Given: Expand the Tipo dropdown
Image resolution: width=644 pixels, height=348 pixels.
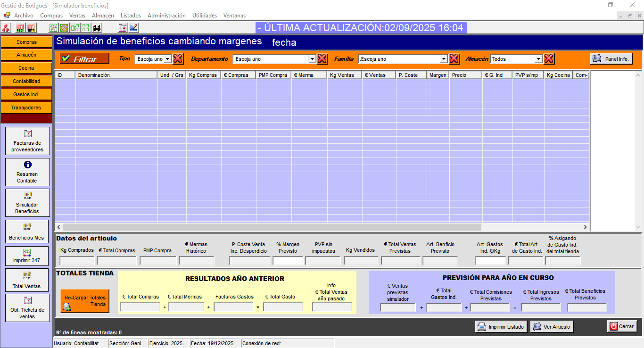Looking at the screenshot, I should (167, 59).
